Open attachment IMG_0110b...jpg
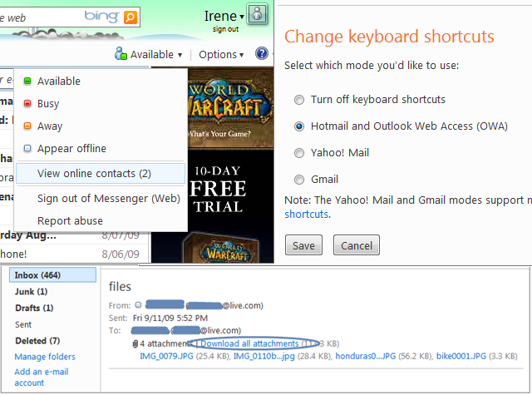Image resolution: width=532 pixels, height=395 pixels. click(264, 356)
